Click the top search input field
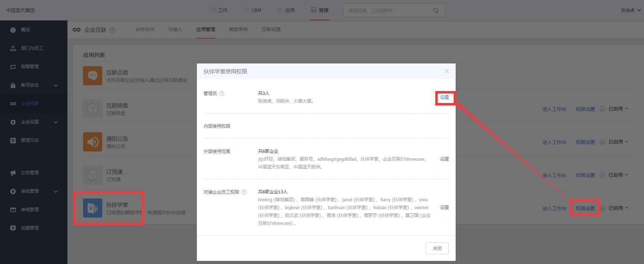 pyautogui.click(x=388, y=11)
